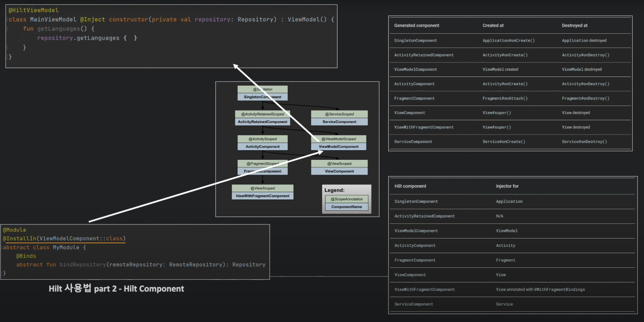Click the ActivityRetainedComponent diagram box
644x322 pixels.
tap(262, 122)
